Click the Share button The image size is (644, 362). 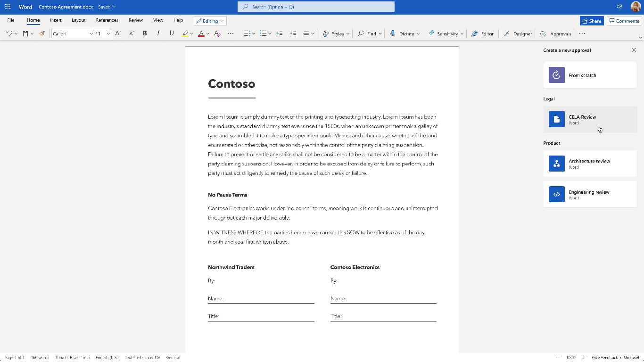[592, 21]
